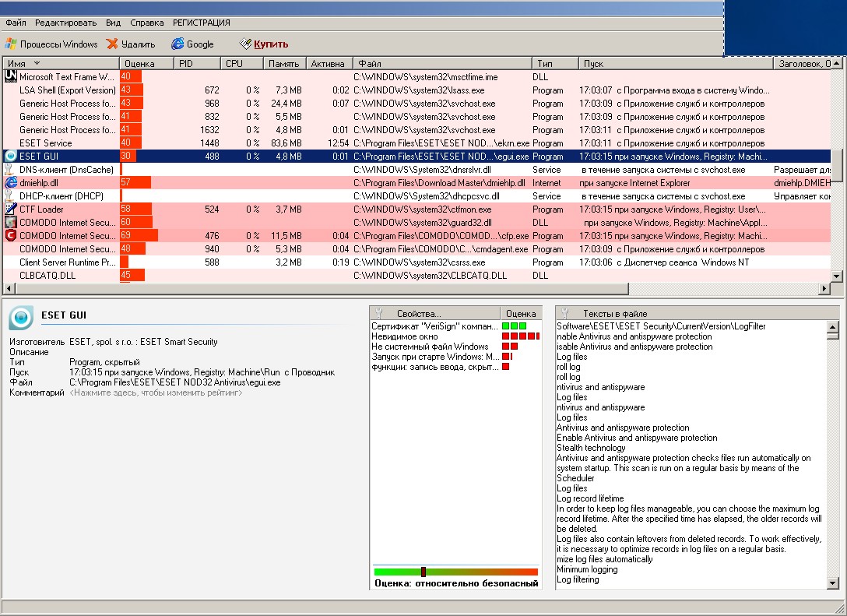
Task: Sort by CPU column header
Action: [x=242, y=63]
